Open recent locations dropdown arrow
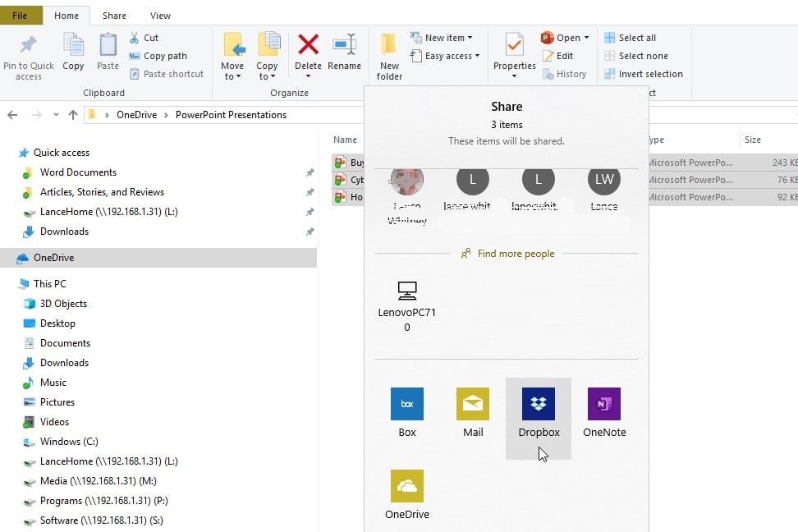The height and width of the screenshot is (532, 798). point(56,115)
